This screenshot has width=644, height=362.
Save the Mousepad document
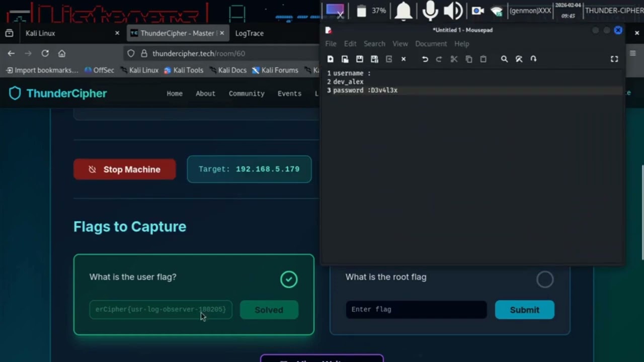pyautogui.click(x=360, y=59)
